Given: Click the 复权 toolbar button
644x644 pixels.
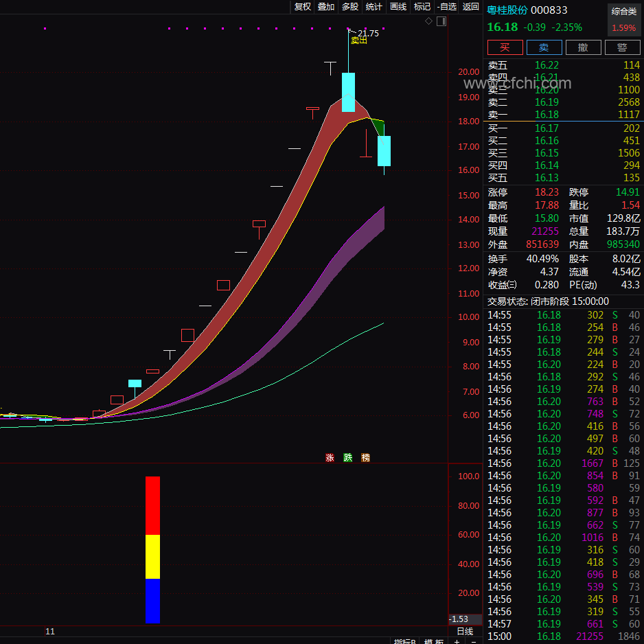Looking at the screenshot, I should (x=303, y=7).
